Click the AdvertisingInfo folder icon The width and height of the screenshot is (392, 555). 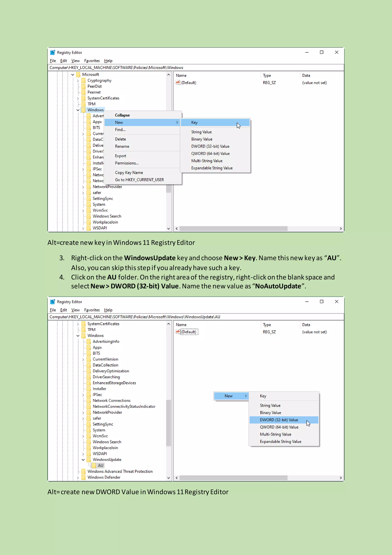(89, 341)
